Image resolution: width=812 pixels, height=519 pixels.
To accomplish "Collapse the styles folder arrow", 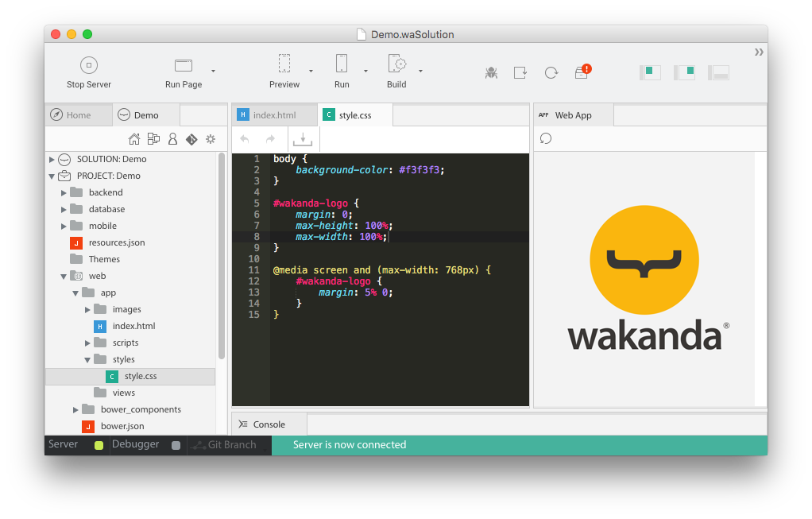I will click(x=87, y=359).
